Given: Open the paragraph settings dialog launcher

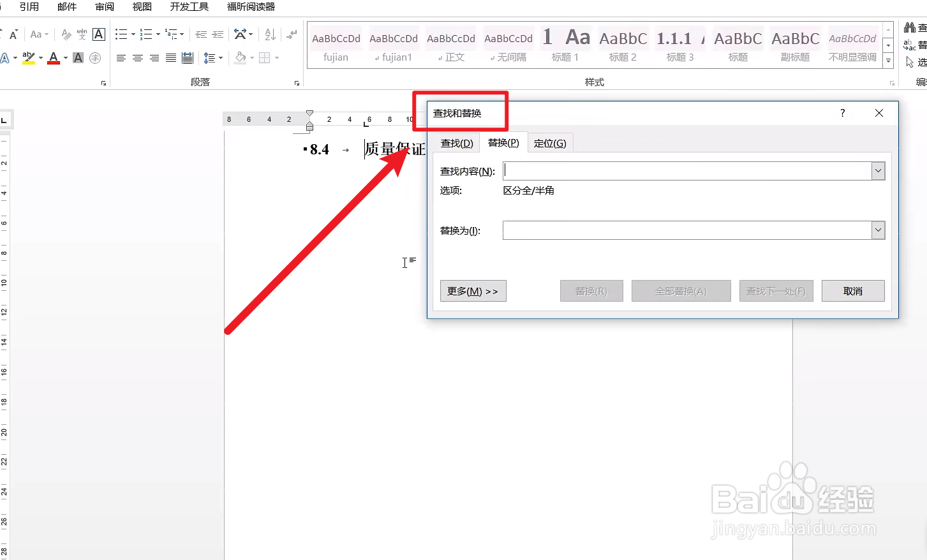Looking at the screenshot, I should tap(297, 83).
